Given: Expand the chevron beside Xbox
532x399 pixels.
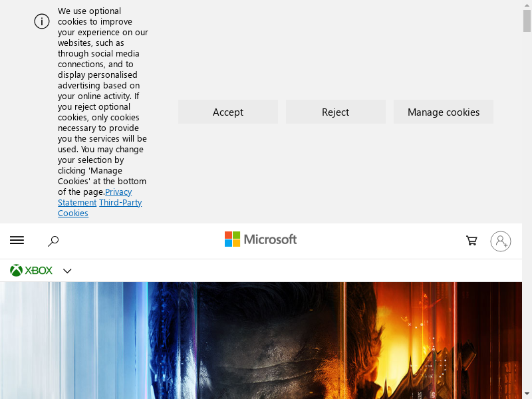Looking at the screenshot, I should pyautogui.click(x=67, y=271).
